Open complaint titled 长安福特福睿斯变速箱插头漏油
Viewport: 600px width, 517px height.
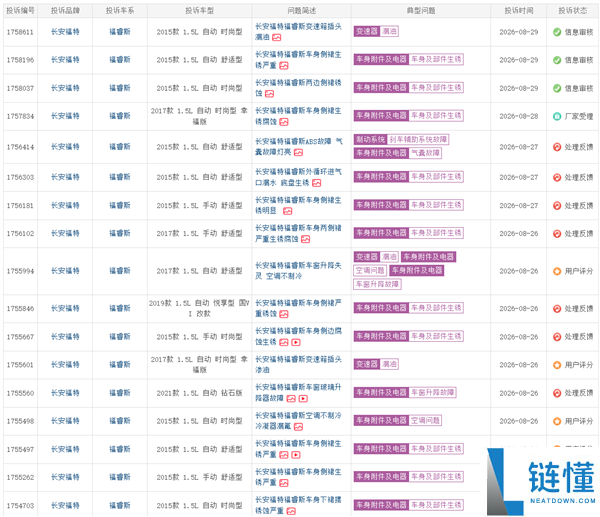click(298, 32)
